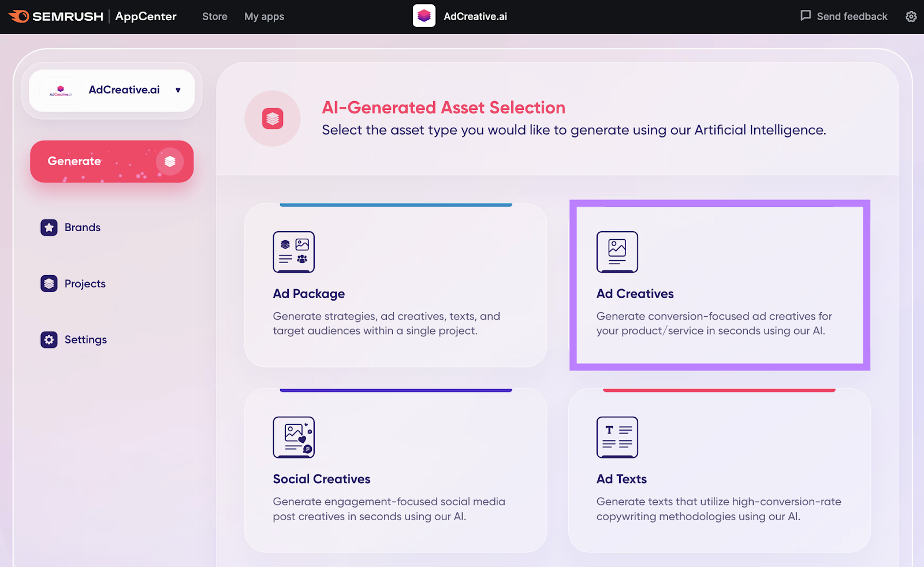This screenshot has height=567, width=924.
Task: Click the AI-Generated Asset Selection header icon
Action: point(272,117)
